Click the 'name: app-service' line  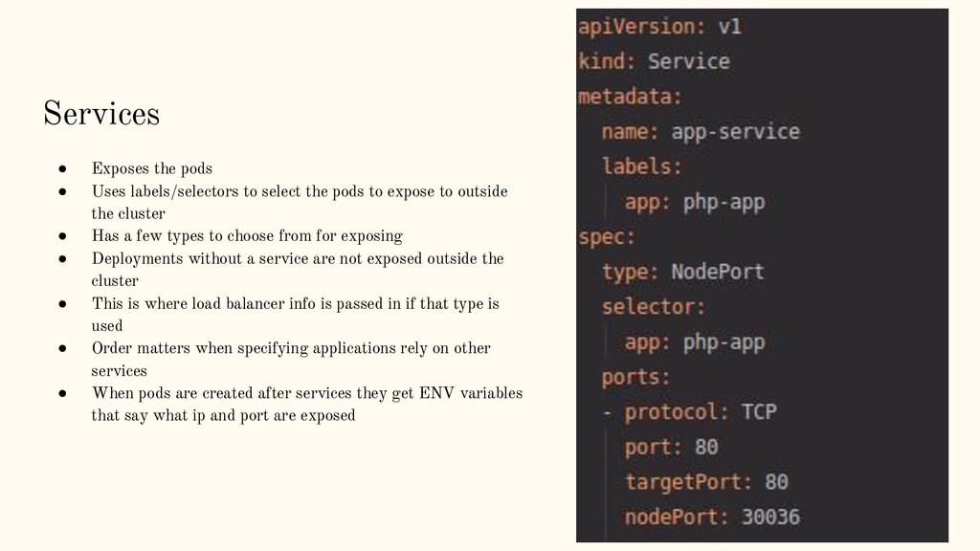pos(700,131)
